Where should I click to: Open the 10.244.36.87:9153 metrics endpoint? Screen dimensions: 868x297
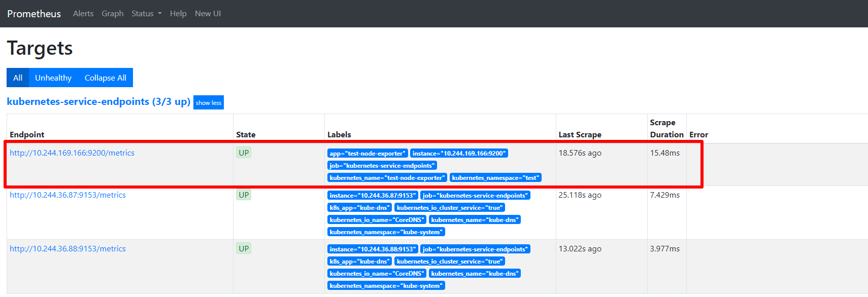tap(68, 195)
